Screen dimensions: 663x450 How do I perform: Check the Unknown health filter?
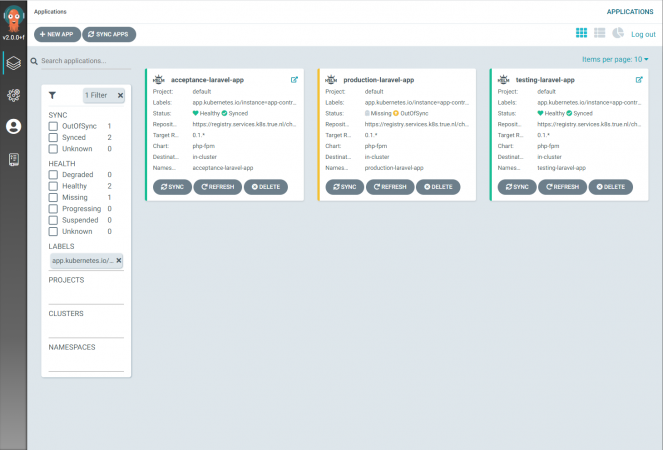(53, 232)
